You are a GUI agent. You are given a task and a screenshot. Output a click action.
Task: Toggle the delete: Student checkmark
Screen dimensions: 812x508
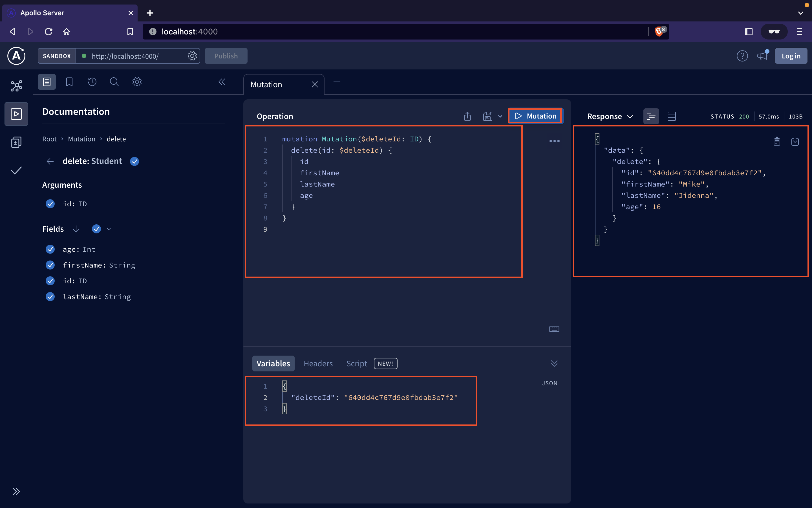coord(134,161)
